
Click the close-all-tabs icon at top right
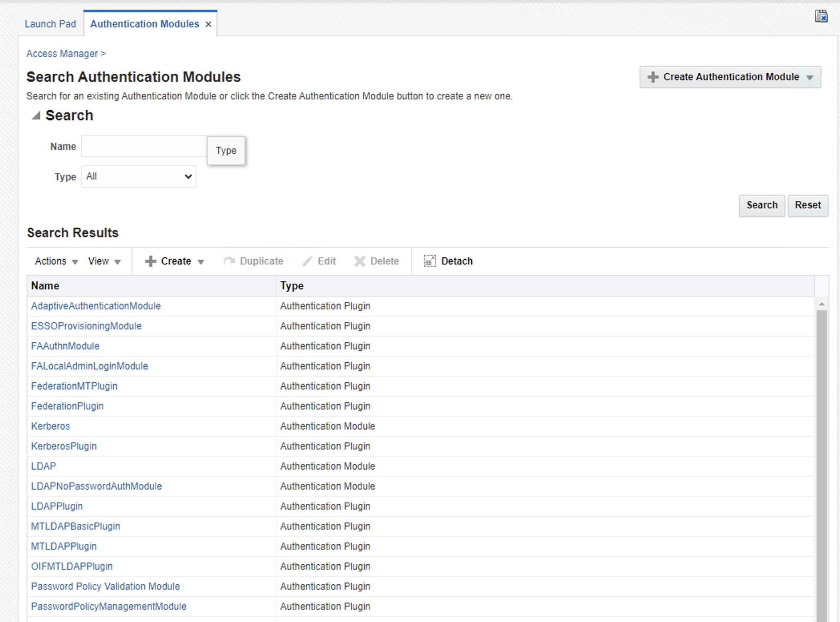(x=821, y=16)
